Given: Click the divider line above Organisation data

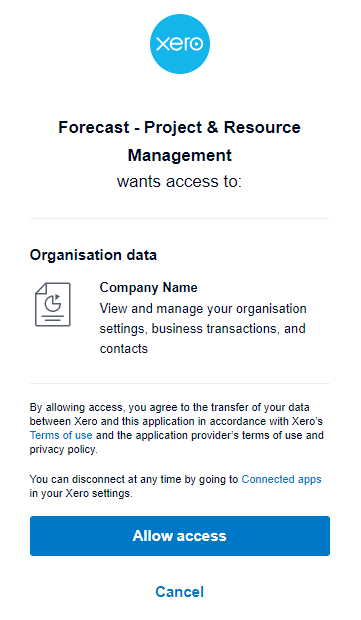Looking at the screenshot, I should (x=180, y=218).
